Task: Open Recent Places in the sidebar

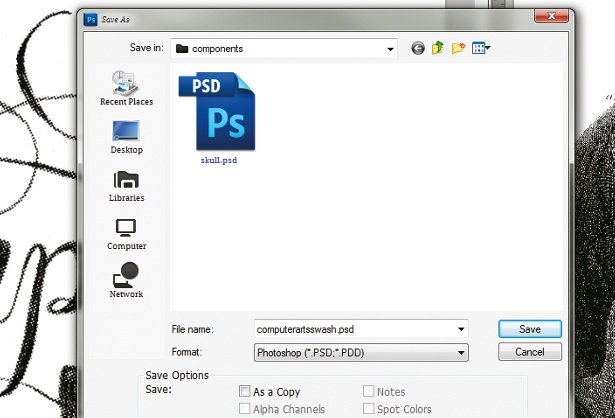Action: coord(126,88)
